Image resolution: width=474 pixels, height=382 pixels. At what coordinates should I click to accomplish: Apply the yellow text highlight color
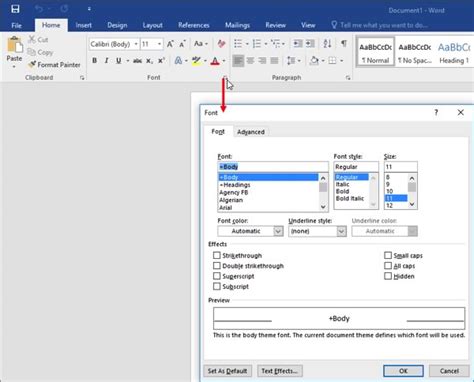point(196,61)
